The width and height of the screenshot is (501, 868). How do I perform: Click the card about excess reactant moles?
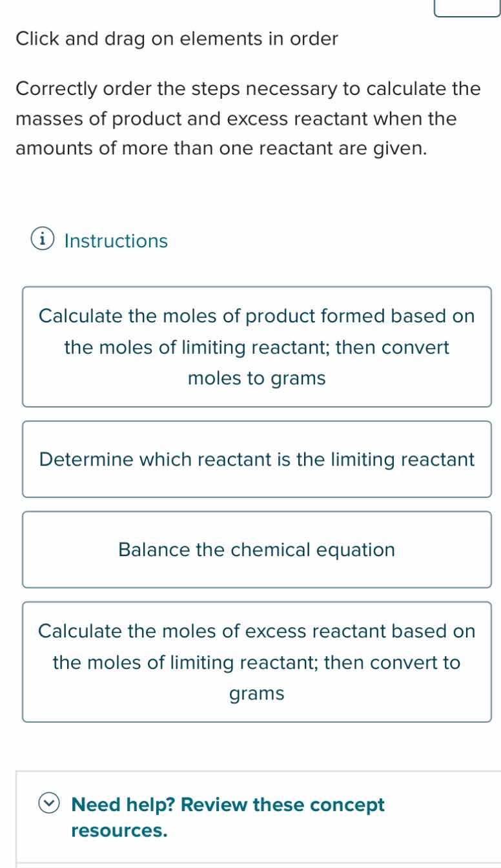tap(257, 662)
